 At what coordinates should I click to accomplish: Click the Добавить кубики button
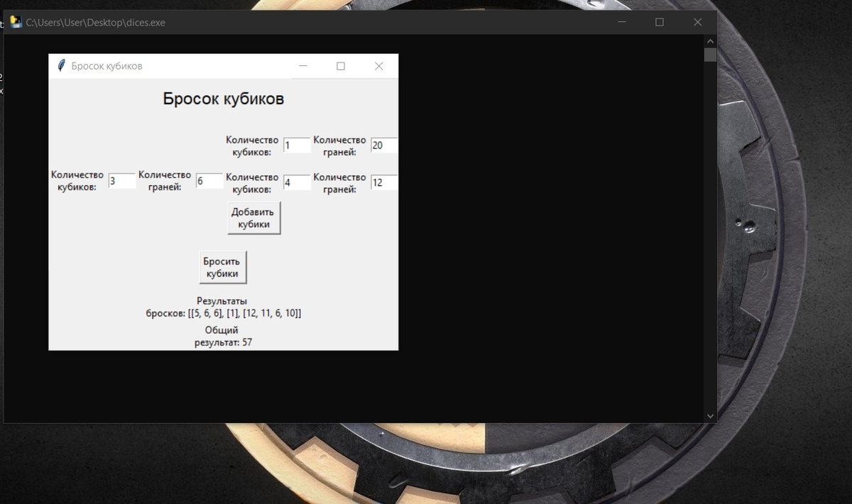pyautogui.click(x=254, y=218)
